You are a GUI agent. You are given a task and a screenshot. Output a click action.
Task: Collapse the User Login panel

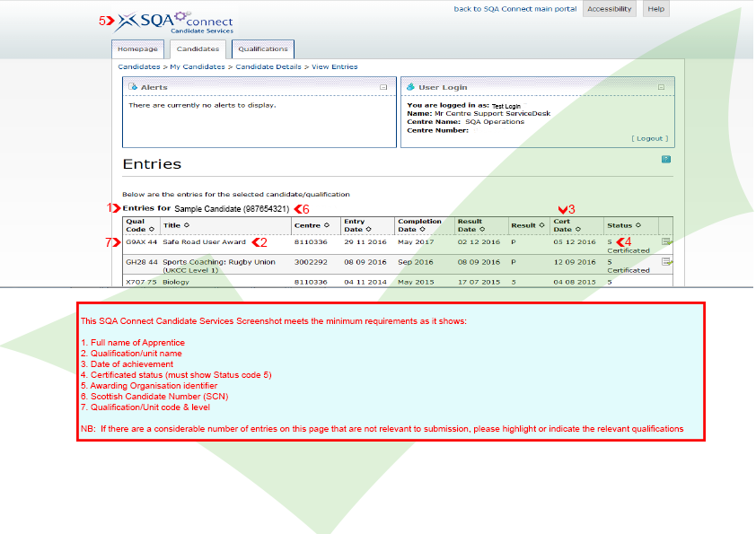(x=661, y=87)
